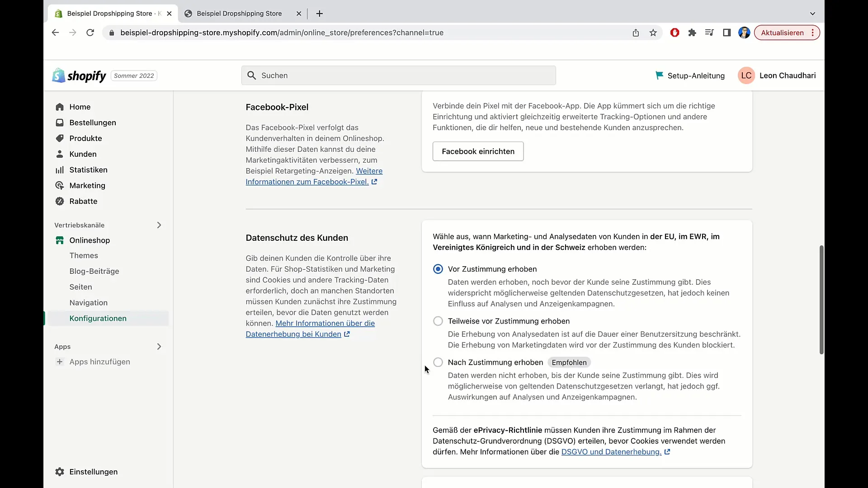The height and width of the screenshot is (488, 868).
Task: Click the Setup-Anleitung flag icon
Action: (x=659, y=75)
